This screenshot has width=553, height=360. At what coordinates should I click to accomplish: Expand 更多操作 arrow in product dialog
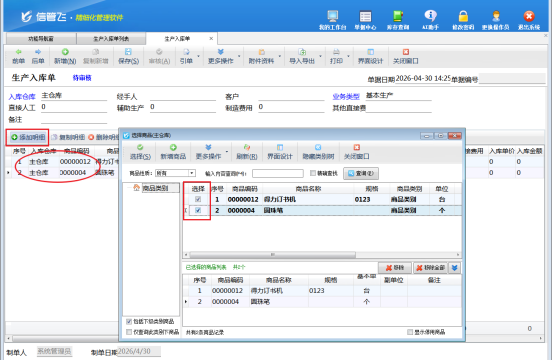[227, 152]
